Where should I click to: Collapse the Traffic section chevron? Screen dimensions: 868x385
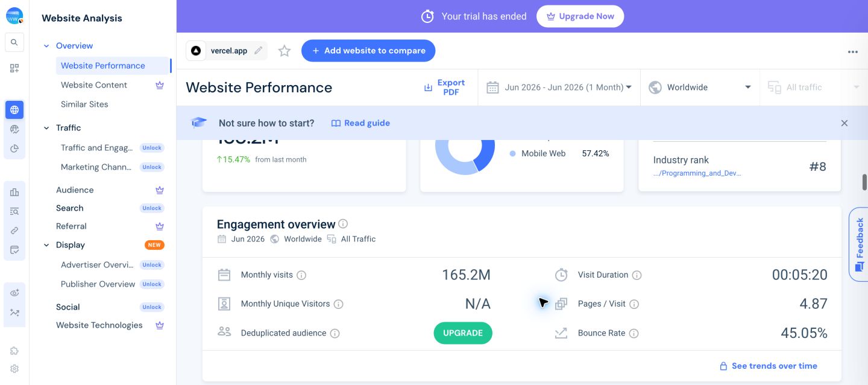[x=46, y=128]
